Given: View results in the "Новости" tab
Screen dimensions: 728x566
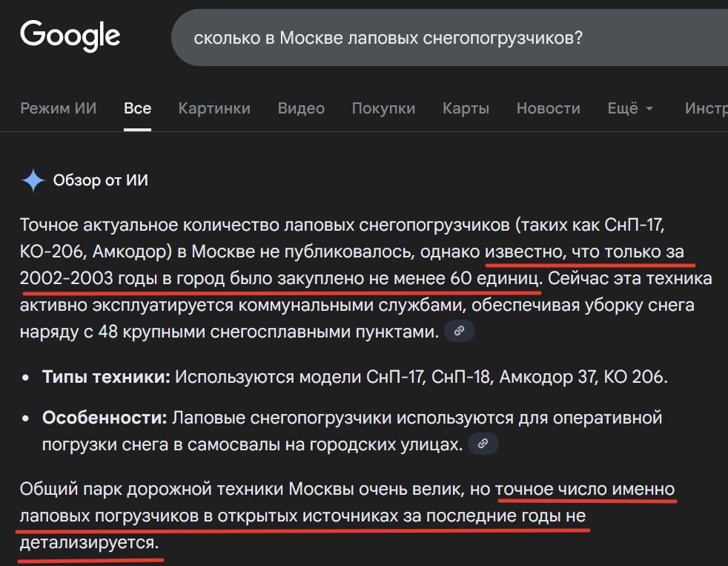Looking at the screenshot, I should [x=548, y=108].
